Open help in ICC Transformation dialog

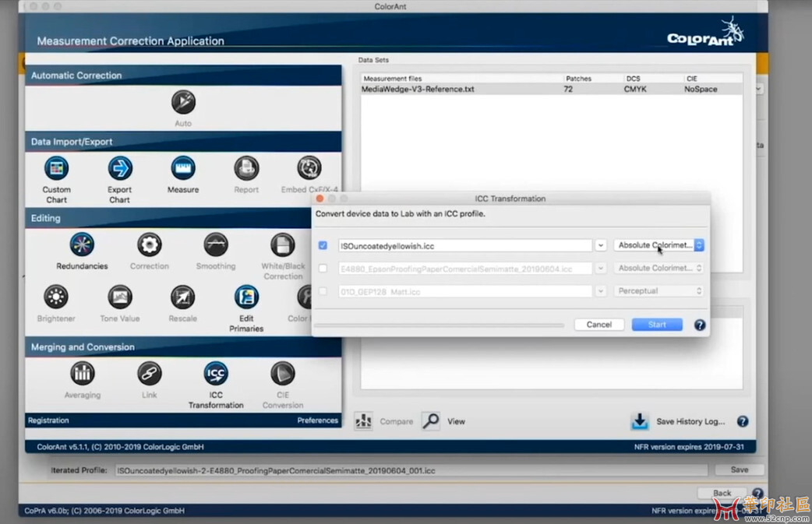point(700,325)
